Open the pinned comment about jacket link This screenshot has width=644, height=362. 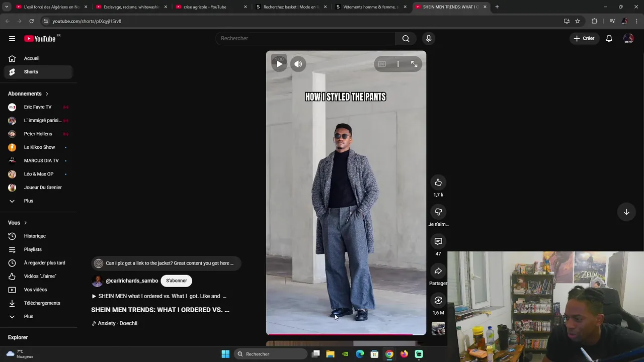(x=166, y=263)
